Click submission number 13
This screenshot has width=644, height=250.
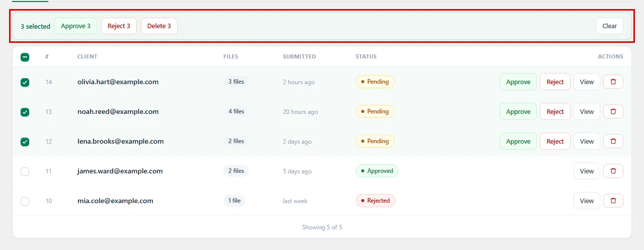click(49, 112)
